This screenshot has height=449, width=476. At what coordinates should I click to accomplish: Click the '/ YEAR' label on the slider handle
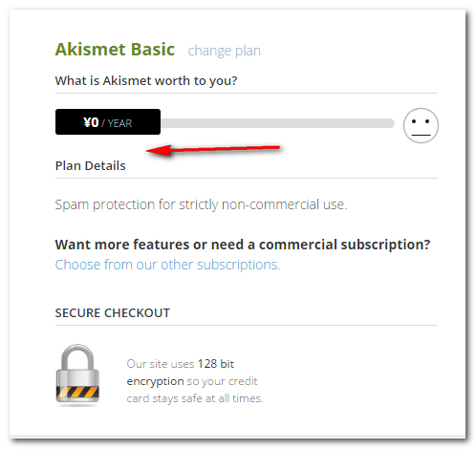tap(117, 123)
